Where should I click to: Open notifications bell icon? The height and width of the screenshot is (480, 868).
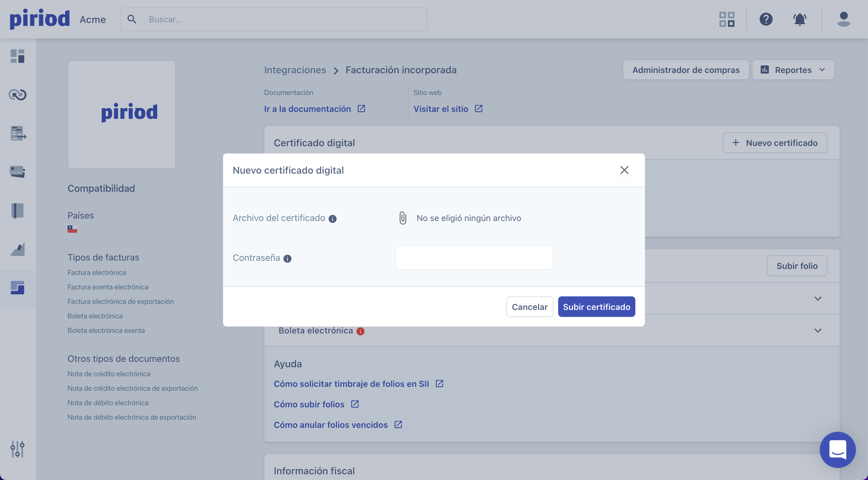[x=799, y=19]
